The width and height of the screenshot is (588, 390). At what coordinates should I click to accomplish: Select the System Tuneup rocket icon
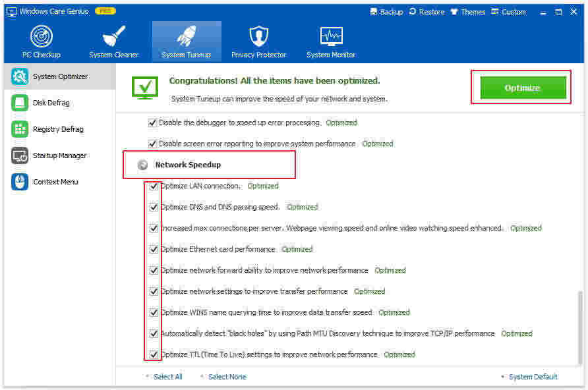[x=187, y=36]
